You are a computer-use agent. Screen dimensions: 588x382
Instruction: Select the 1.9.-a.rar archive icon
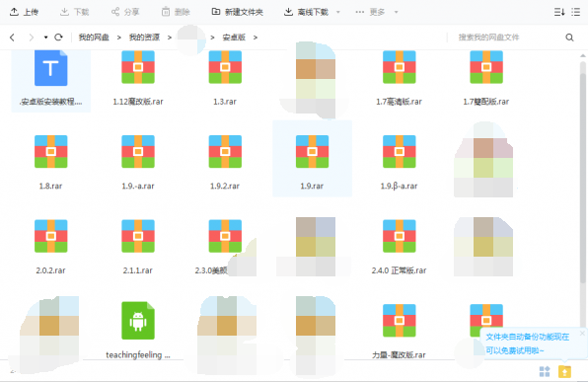coord(138,152)
